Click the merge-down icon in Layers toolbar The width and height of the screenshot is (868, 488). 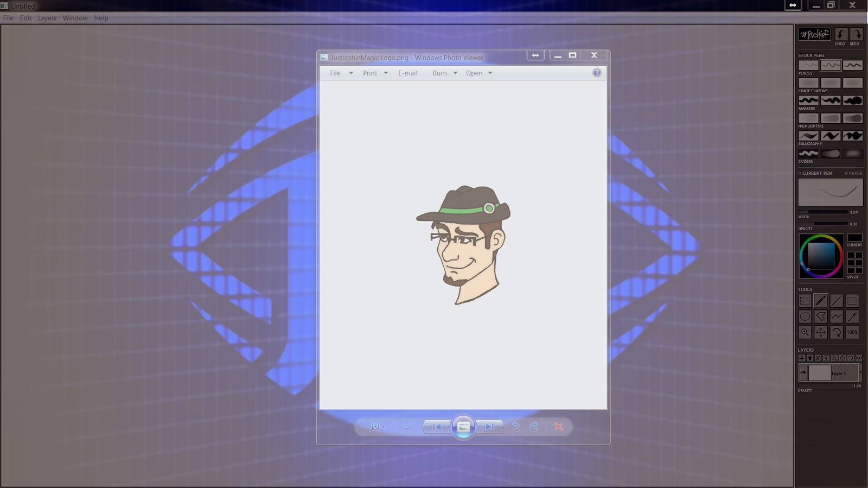click(x=826, y=358)
